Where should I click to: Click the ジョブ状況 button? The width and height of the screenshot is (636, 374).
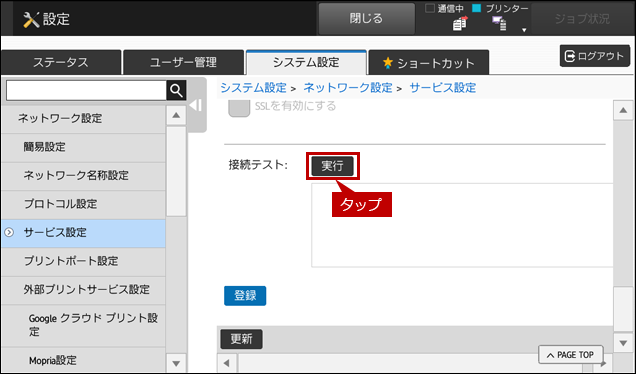(x=582, y=19)
